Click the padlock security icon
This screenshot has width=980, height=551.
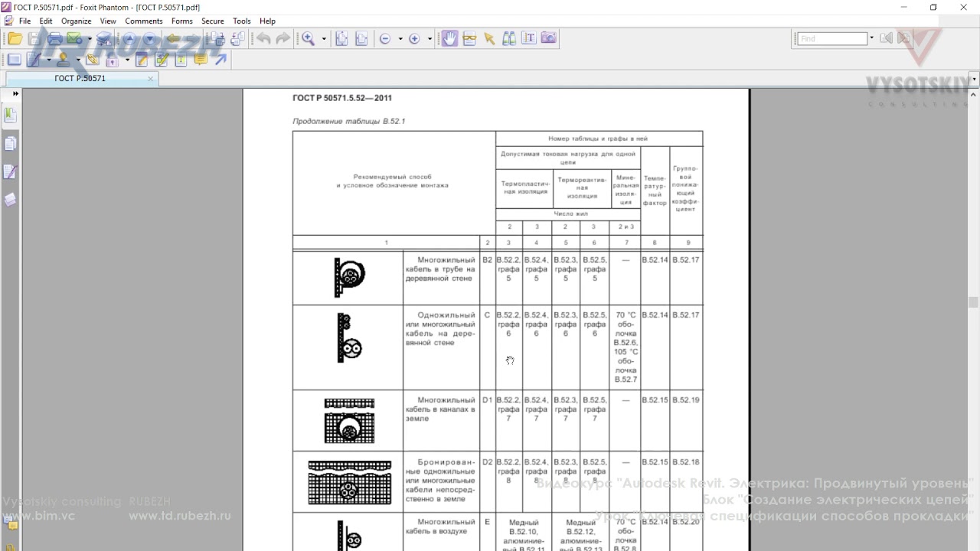click(x=112, y=60)
